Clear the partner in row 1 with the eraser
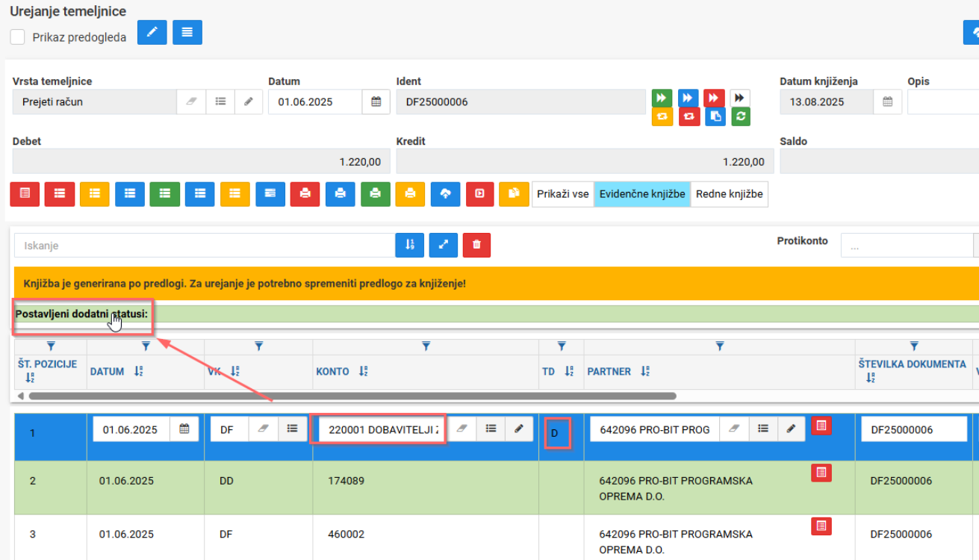The width and height of the screenshot is (979, 560). (x=733, y=429)
